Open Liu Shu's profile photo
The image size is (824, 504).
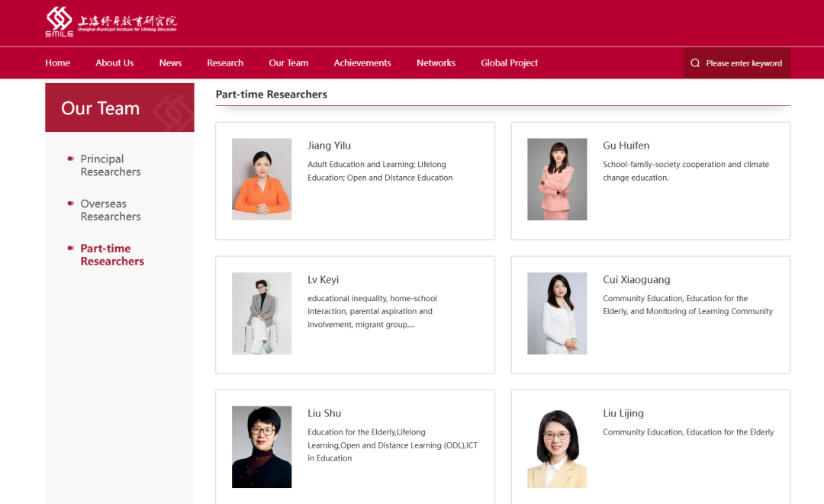coord(262,447)
